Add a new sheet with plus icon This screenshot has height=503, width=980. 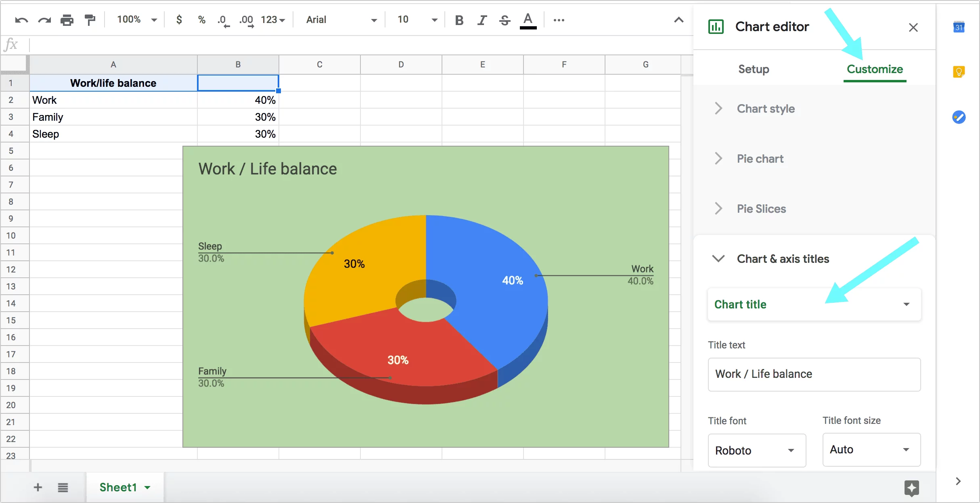pyautogui.click(x=38, y=487)
